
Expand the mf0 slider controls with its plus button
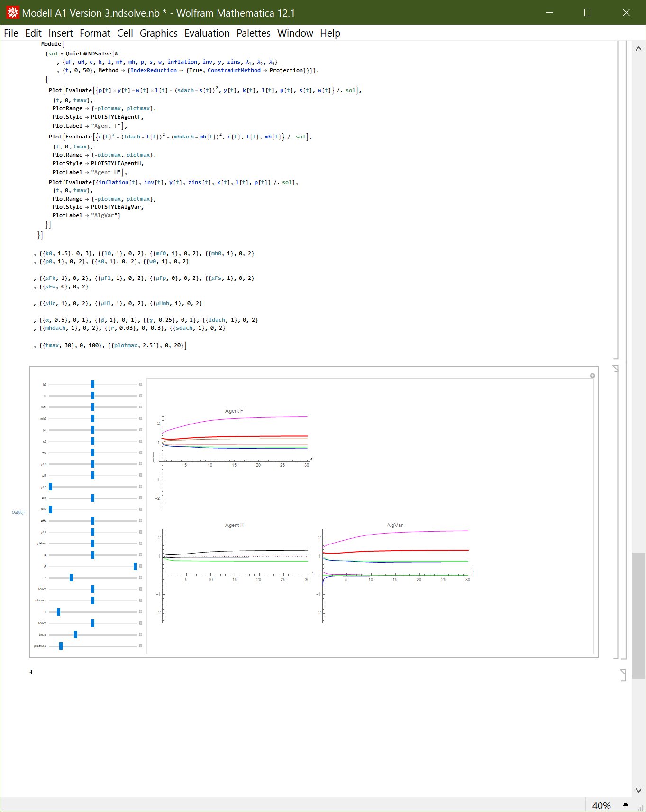141,407
